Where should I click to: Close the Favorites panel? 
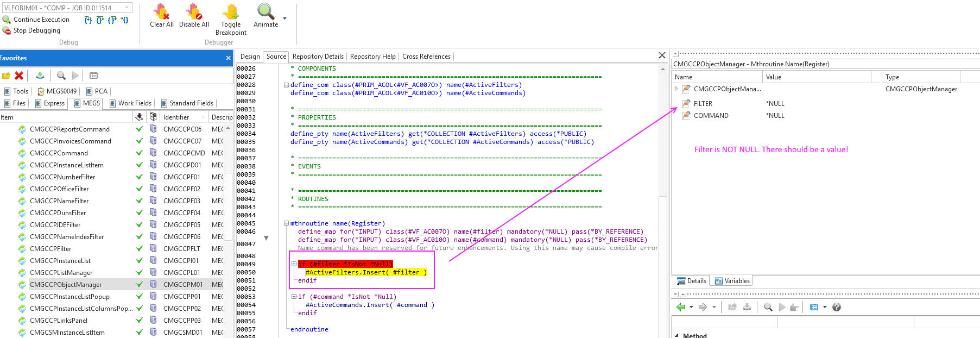click(228, 58)
